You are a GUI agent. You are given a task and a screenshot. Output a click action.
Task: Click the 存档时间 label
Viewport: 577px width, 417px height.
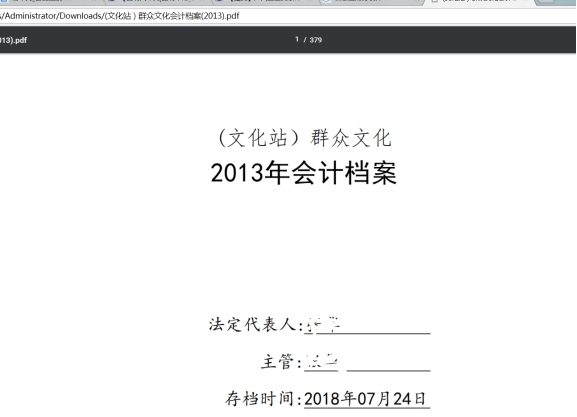tap(263, 399)
